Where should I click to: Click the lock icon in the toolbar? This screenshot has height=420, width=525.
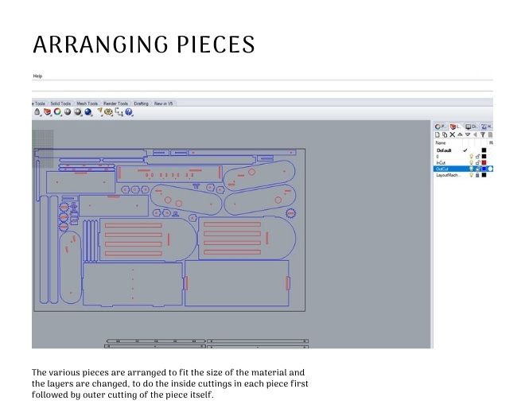click(x=37, y=112)
